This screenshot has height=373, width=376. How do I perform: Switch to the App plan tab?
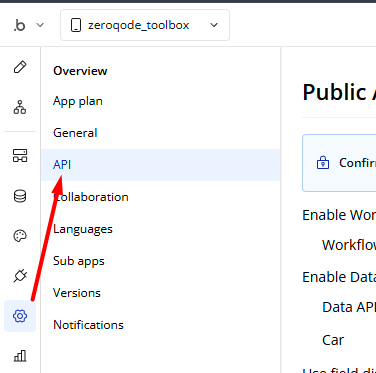click(x=78, y=101)
